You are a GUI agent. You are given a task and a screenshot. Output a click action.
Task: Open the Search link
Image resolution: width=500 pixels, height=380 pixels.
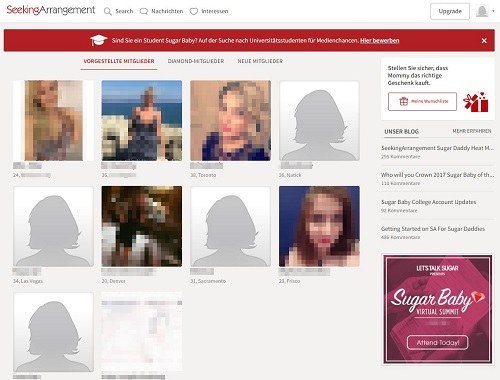[x=124, y=11]
